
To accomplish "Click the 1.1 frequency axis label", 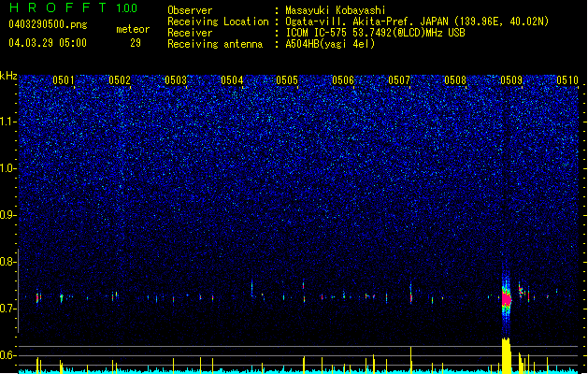I will tap(8, 122).
